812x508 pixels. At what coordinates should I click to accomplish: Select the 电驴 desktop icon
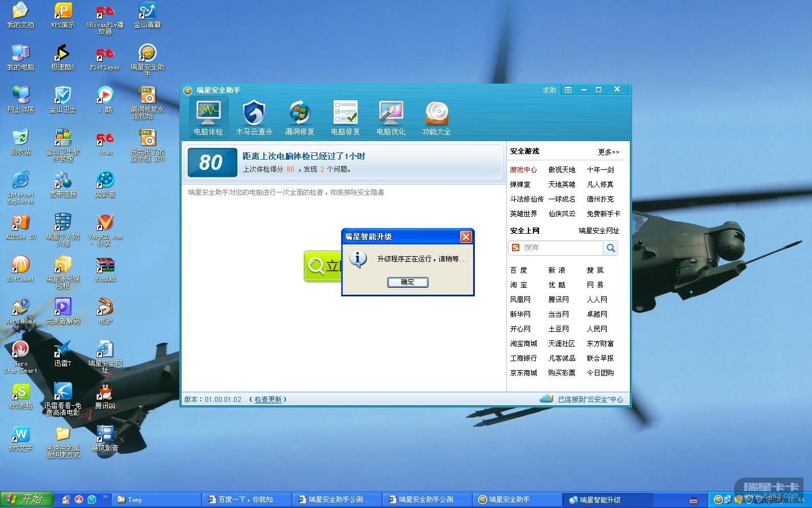click(x=105, y=312)
